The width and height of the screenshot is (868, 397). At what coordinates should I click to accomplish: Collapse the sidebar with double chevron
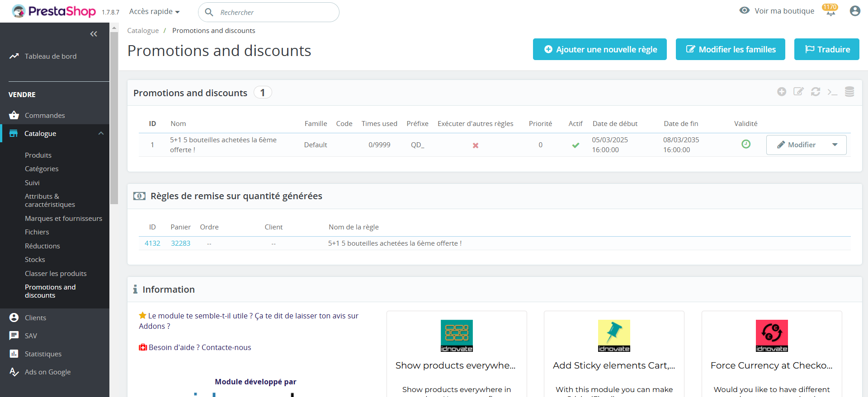[94, 34]
